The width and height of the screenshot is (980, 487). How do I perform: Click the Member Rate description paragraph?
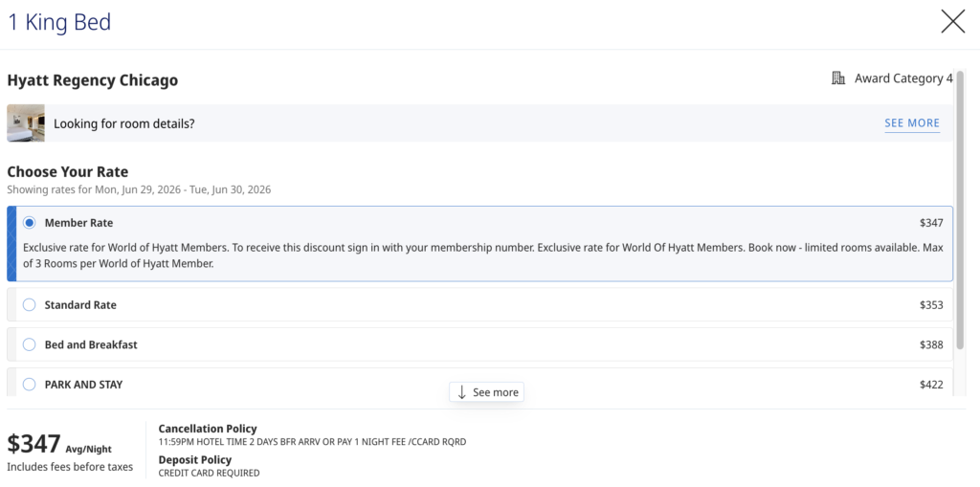click(x=483, y=255)
